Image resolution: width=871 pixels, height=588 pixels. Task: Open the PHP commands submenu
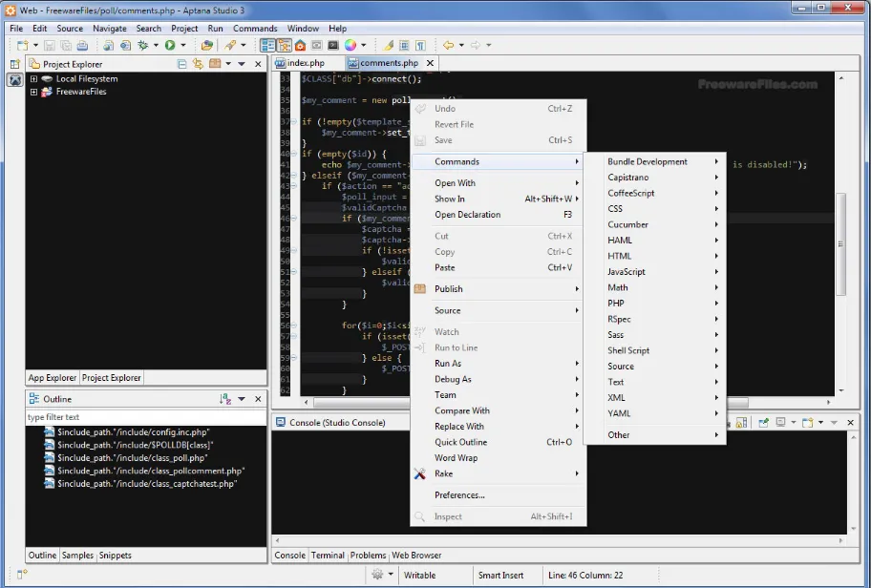[655, 304]
